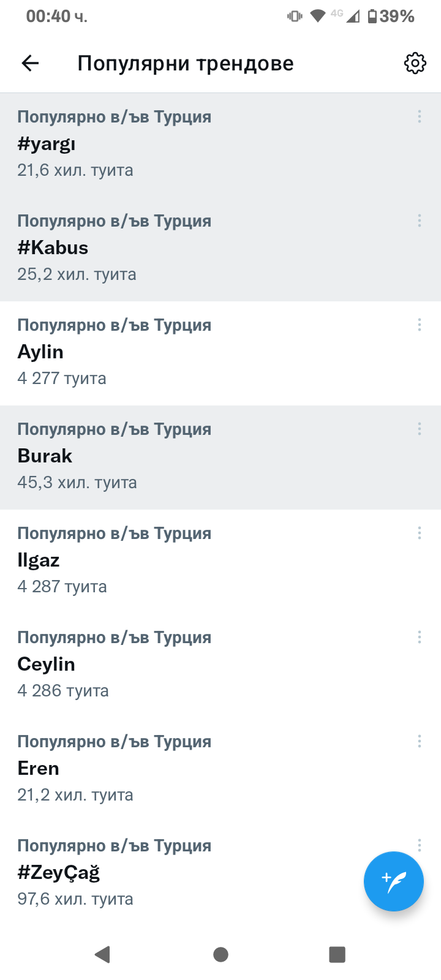Tap the back arrow icon
Viewport: 441px width, 980px height.
[30, 63]
